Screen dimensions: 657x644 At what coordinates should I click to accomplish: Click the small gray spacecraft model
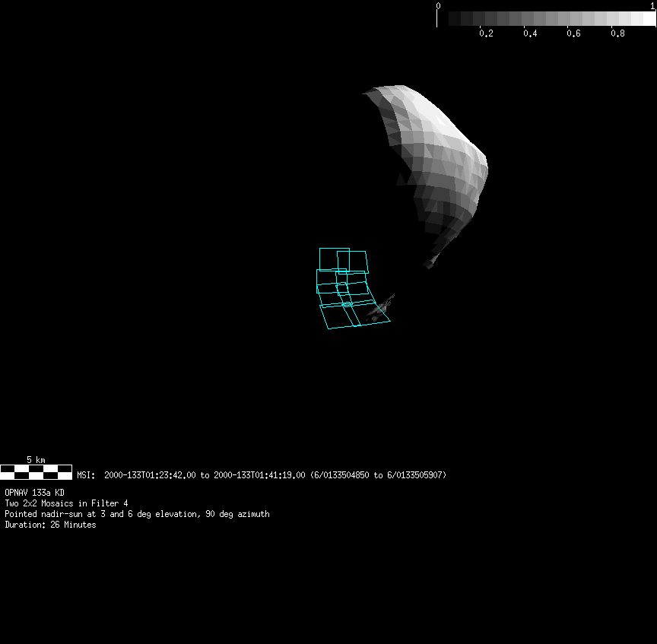(379, 307)
